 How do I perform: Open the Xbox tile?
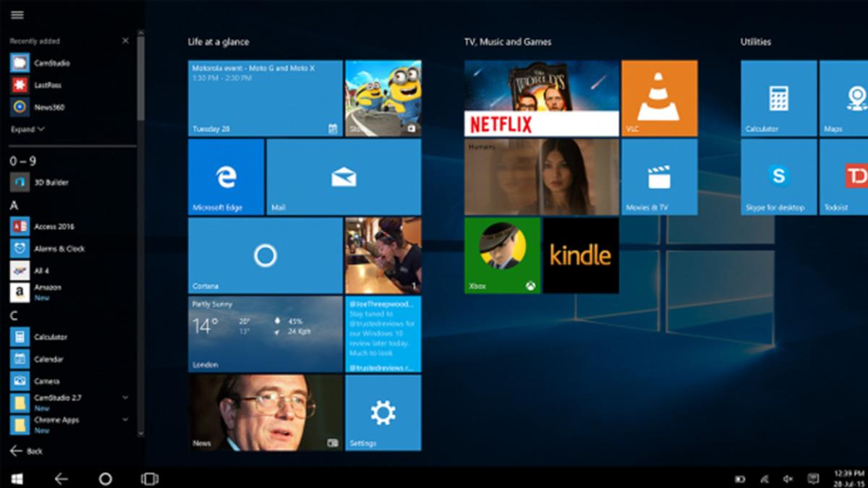click(x=502, y=255)
